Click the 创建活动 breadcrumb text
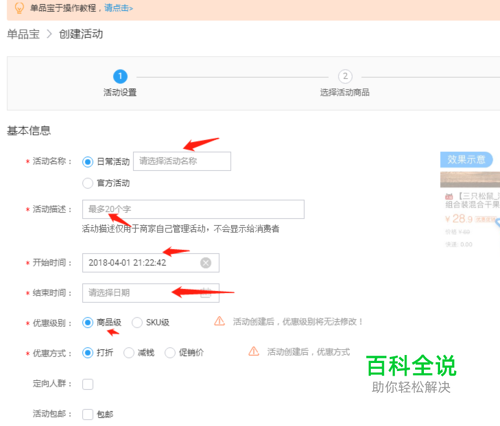This screenshot has height=426, width=500. point(81,34)
